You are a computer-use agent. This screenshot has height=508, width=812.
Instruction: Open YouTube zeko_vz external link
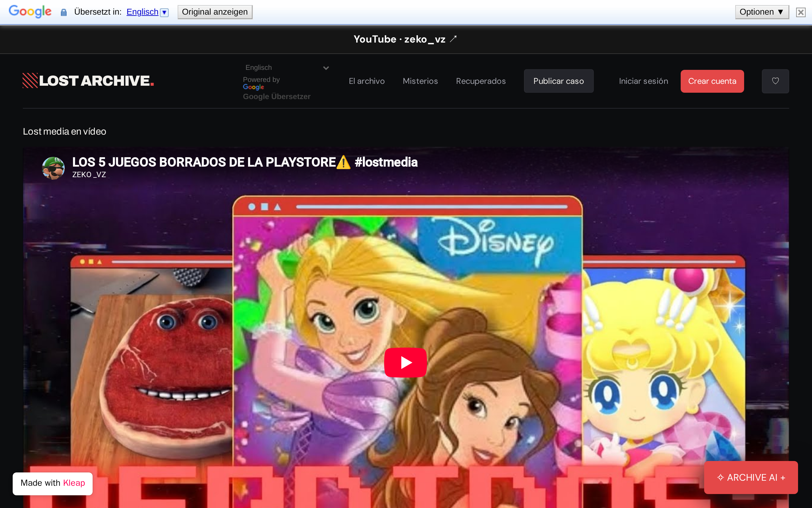(x=405, y=39)
